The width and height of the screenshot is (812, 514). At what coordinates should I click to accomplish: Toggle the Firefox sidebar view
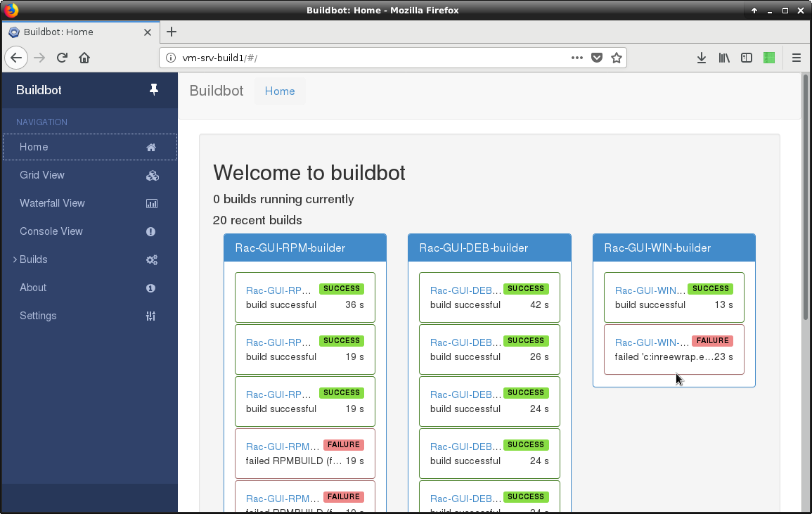click(x=747, y=58)
